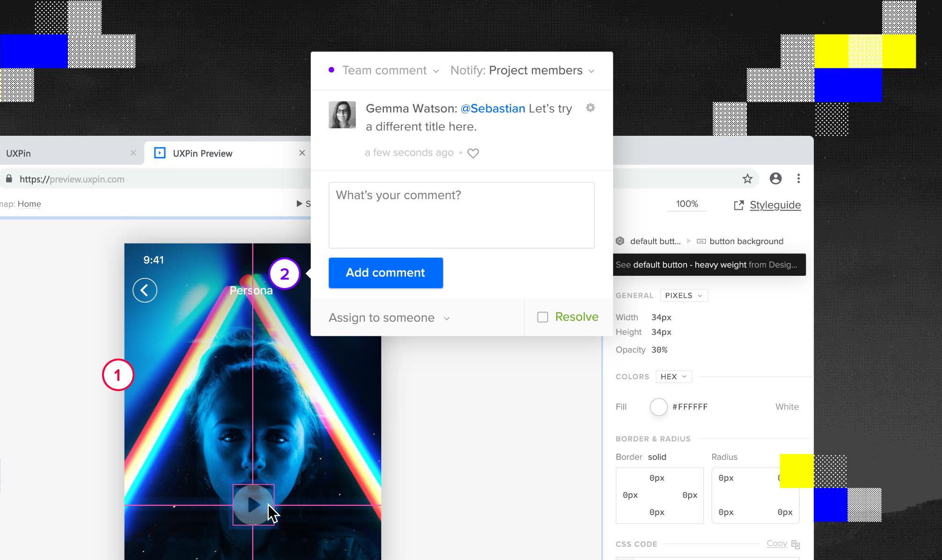942x560 pixels.
Task: Click the back arrow in the phone preview
Action: coord(145,290)
